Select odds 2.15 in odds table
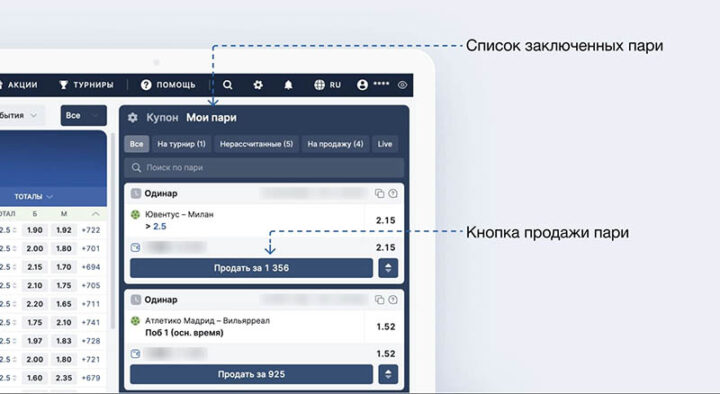The image size is (720, 394). pos(34,267)
